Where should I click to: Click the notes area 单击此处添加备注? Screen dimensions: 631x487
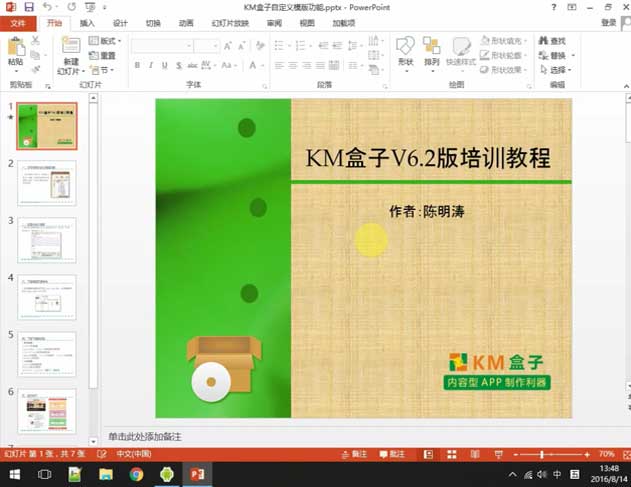145,437
